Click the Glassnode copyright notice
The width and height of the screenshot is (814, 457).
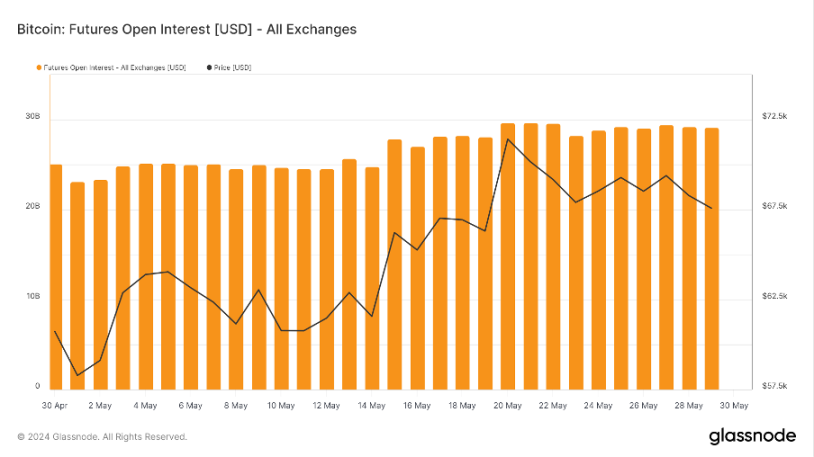click(102, 436)
